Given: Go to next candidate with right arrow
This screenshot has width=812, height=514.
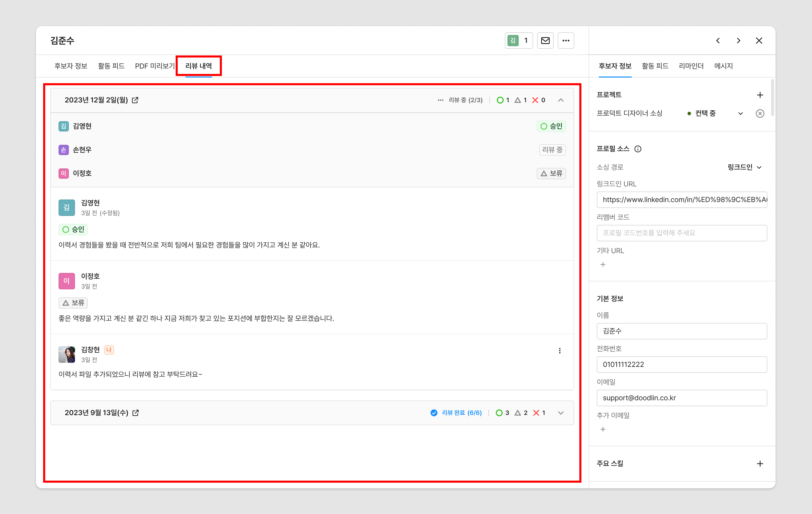Looking at the screenshot, I should [x=739, y=41].
